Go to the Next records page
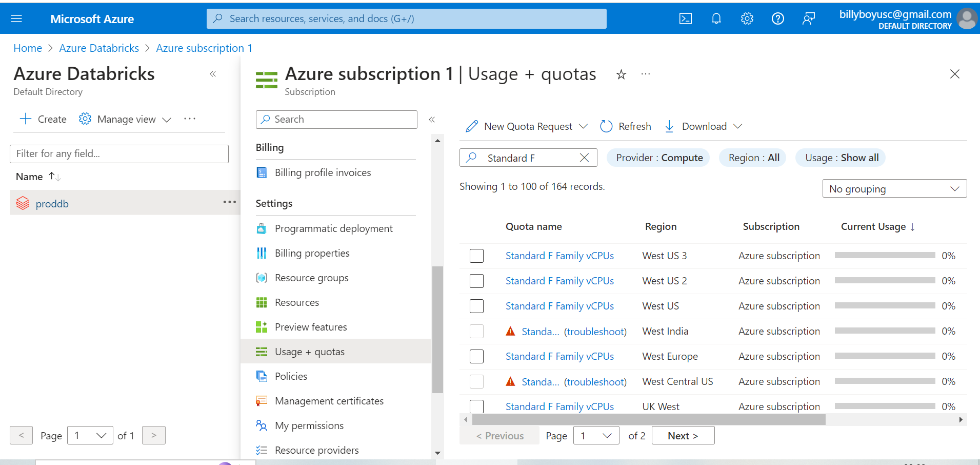The image size is (980, 465). (x=683, y=436)
